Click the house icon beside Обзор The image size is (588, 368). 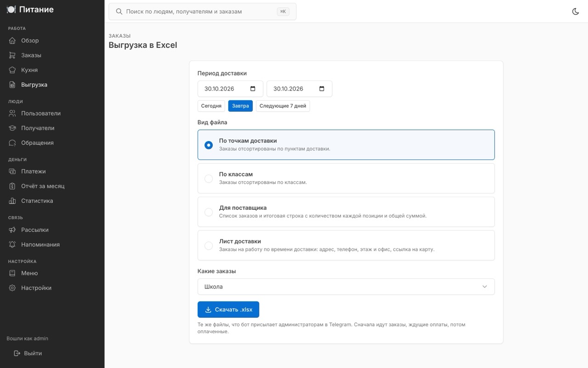coord(12,40)
